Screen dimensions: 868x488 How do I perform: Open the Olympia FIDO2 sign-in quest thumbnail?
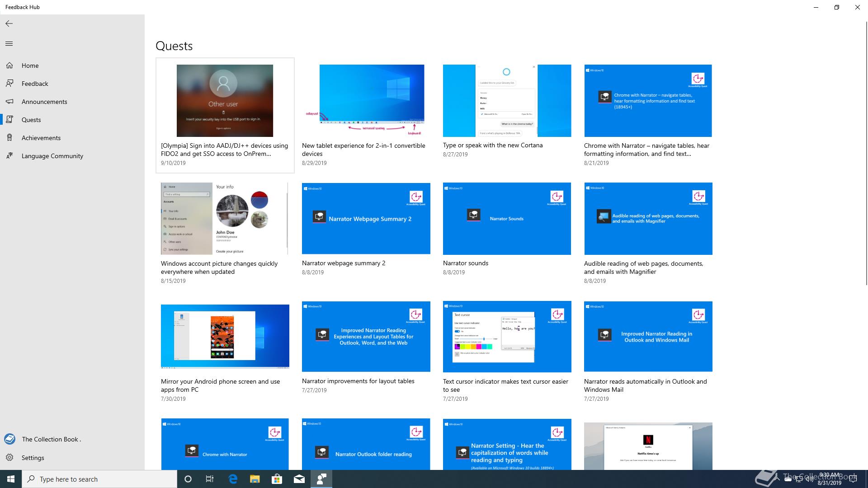pyautogui.click(x=225, y=101)
